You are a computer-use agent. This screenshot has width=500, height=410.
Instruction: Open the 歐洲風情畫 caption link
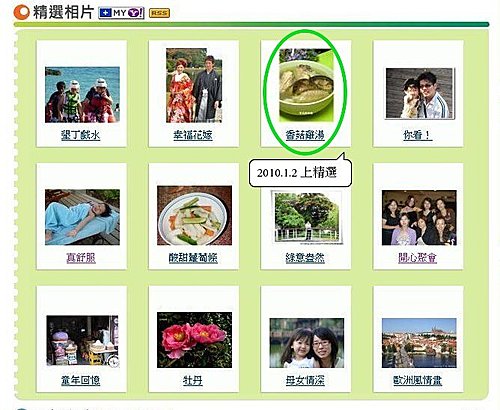click(x=417, y=380)
